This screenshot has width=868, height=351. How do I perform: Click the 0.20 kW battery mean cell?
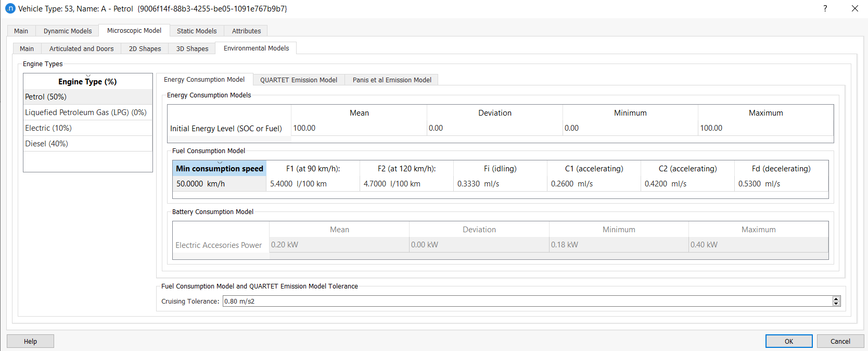point(339,245)
